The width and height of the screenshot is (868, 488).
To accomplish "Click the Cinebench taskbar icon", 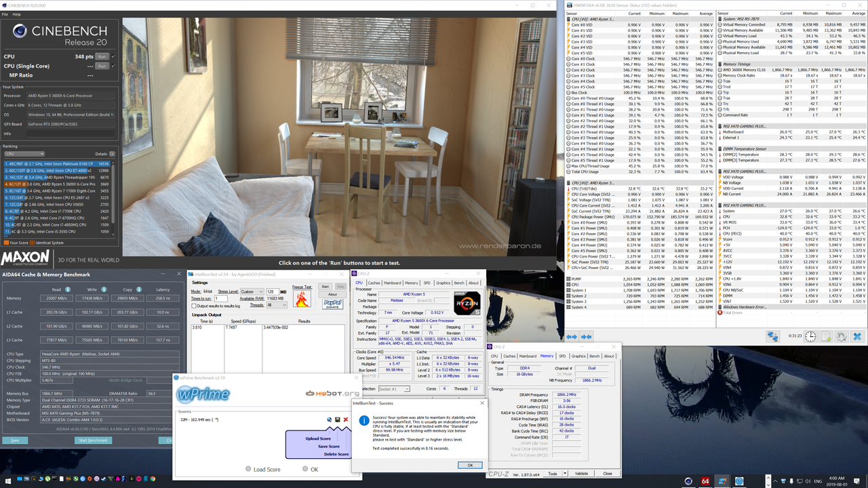I will (x=688, y=481).
